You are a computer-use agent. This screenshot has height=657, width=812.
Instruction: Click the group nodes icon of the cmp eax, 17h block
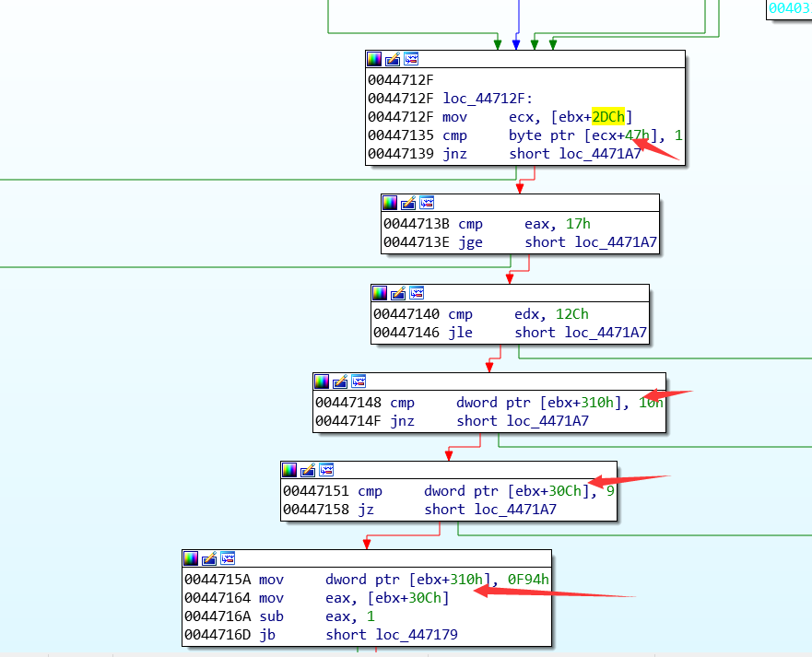click(427, 203)
